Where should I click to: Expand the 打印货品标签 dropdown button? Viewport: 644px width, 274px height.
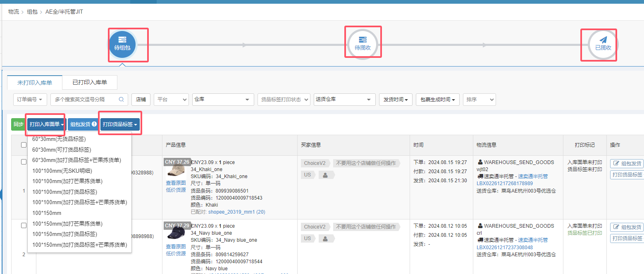120,124
